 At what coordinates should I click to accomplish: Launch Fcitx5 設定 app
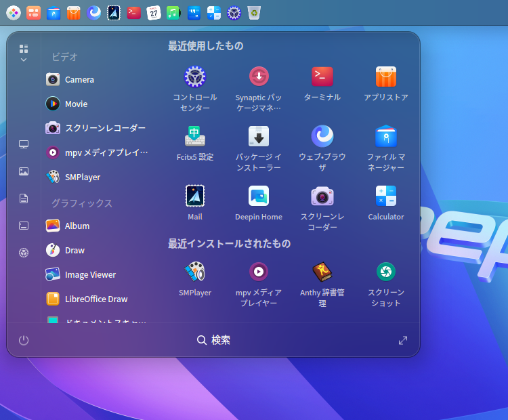(195, 136)
